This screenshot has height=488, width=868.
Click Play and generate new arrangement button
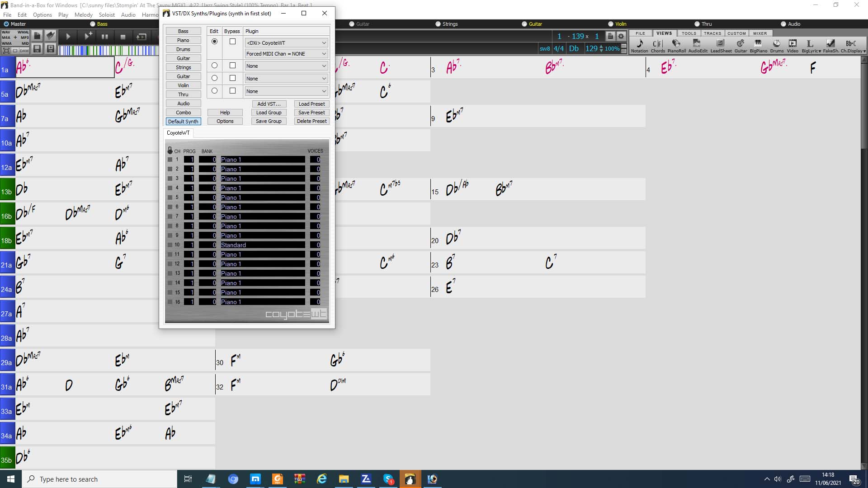coord(88,37)
